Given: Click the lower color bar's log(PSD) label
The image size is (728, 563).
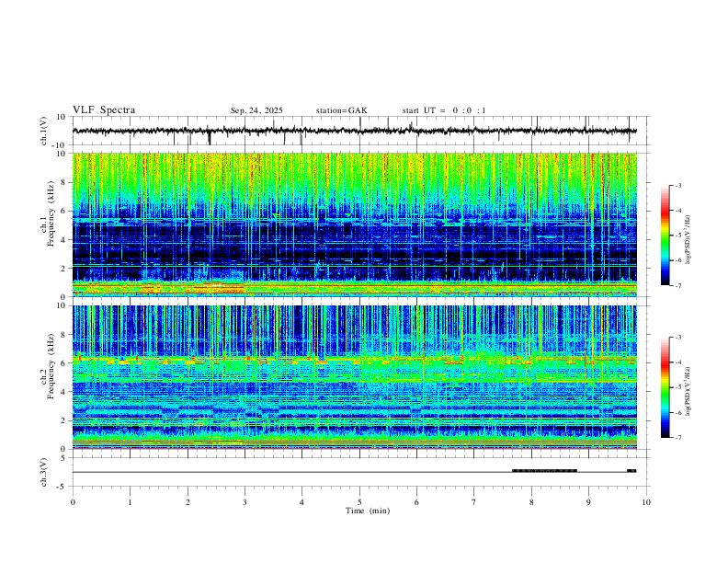Looking at the screenshot, I should click(x=688, y=391).
